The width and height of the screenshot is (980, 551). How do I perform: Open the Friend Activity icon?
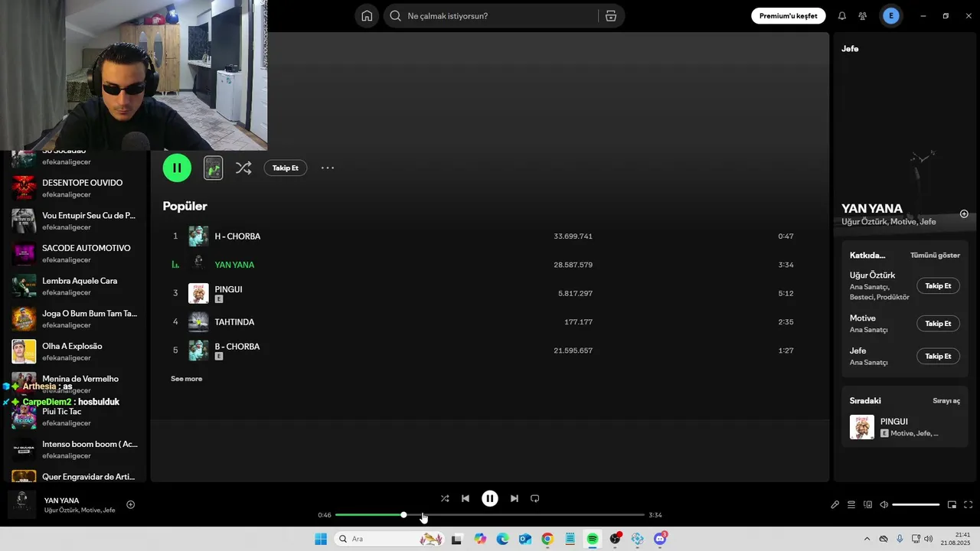[x=863, y=16]
